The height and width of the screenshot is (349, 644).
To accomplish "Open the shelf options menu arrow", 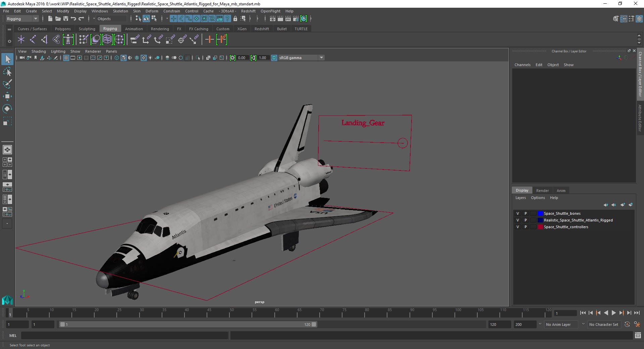I will [9, 41].
